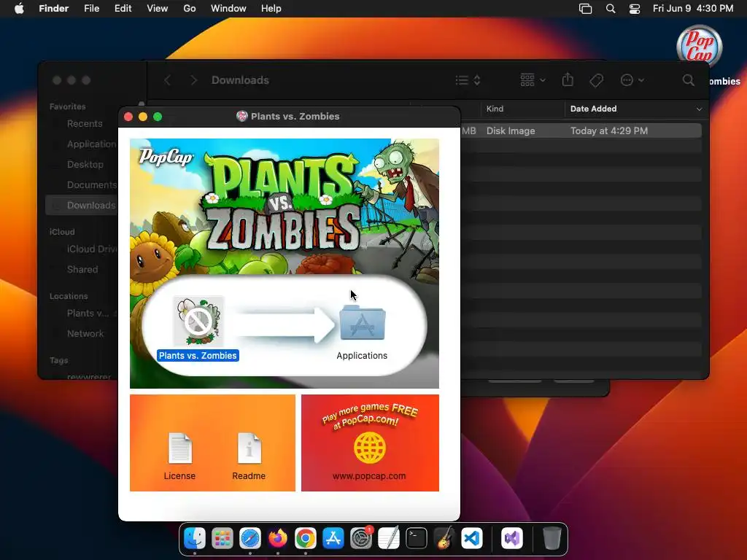Go forward in the Downloads window
Image resolution: width=747 pixels, height=560 pixels.
[x=193, y=80]
